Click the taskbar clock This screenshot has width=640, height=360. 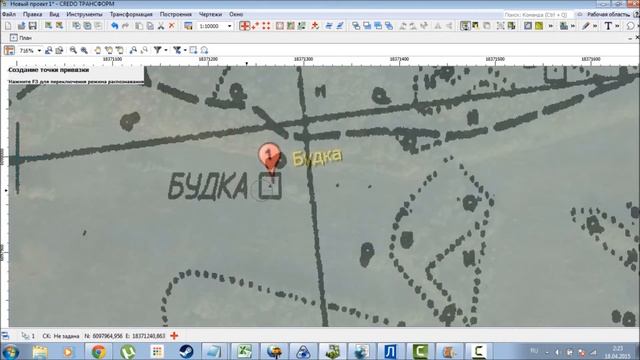(x=618, y=352)
